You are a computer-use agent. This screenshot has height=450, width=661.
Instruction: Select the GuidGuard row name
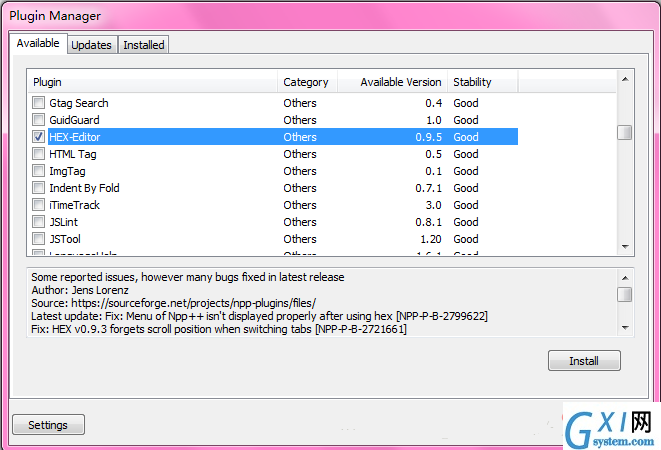click(74, 120)
